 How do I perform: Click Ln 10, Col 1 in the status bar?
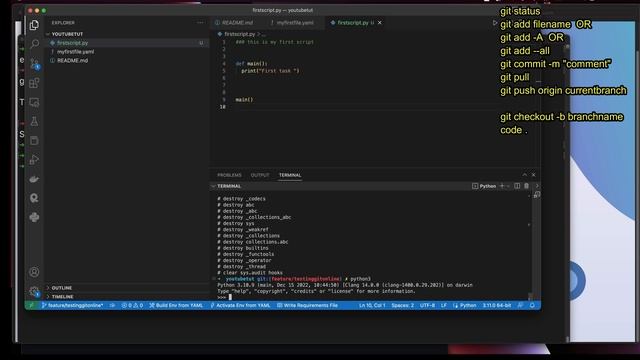point(372,305)
